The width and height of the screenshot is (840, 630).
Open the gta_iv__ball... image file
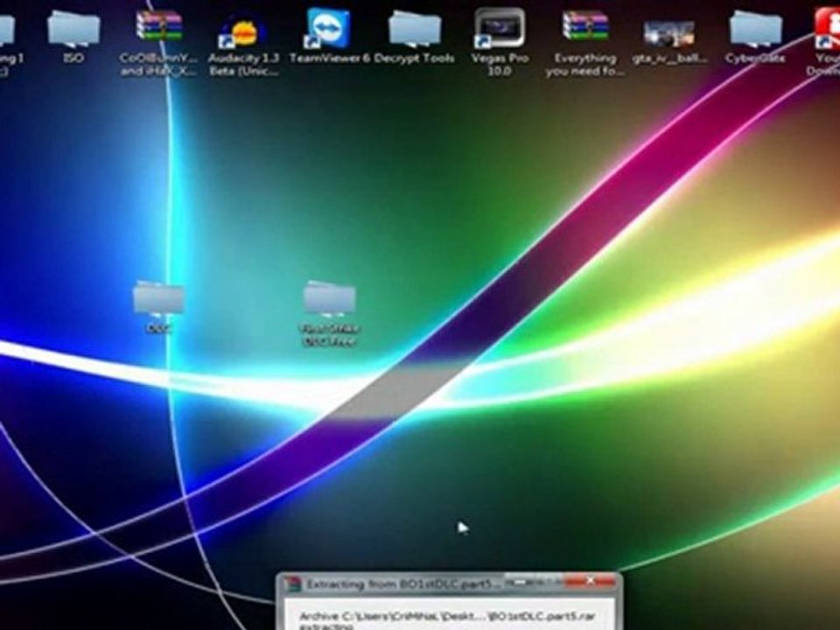click(x=669, y=33)
